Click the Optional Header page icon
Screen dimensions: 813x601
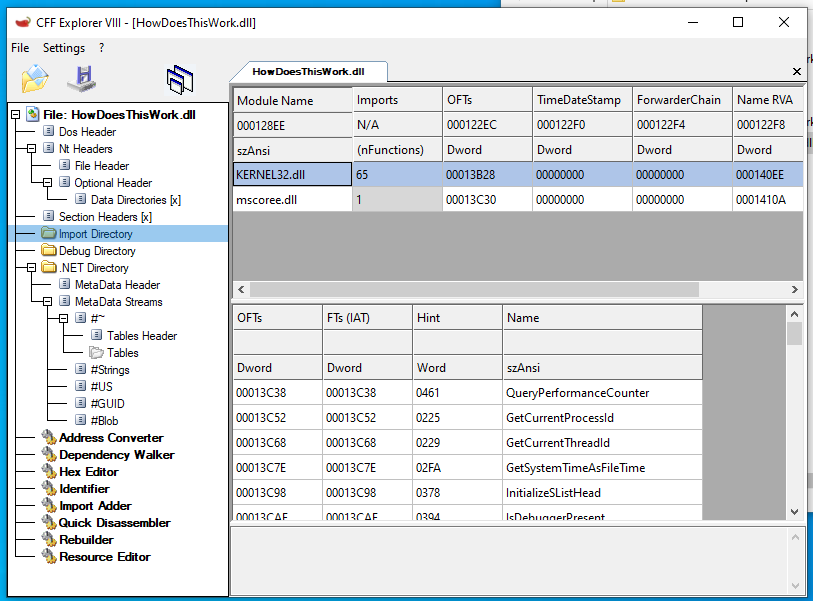click(x=65, y=182)
